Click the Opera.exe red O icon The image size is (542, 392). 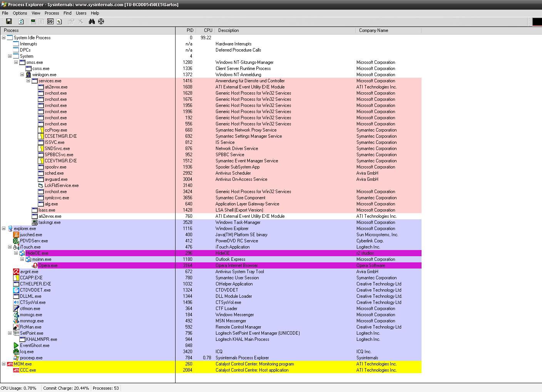tap(35, 265)
